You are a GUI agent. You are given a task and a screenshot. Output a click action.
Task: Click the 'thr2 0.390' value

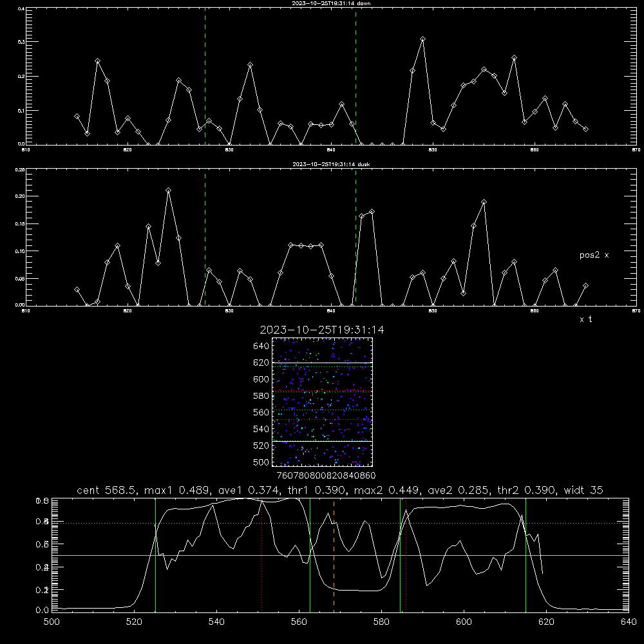click(527, 490)
